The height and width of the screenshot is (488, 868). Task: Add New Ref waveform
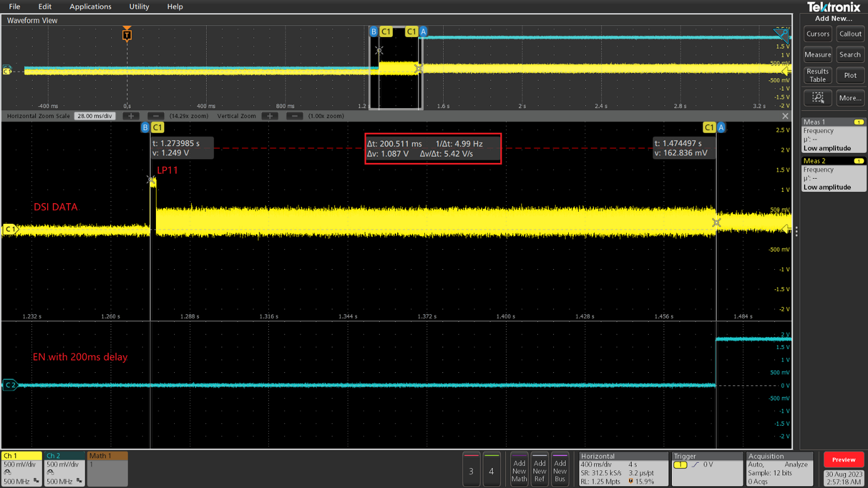click(539, 469)
